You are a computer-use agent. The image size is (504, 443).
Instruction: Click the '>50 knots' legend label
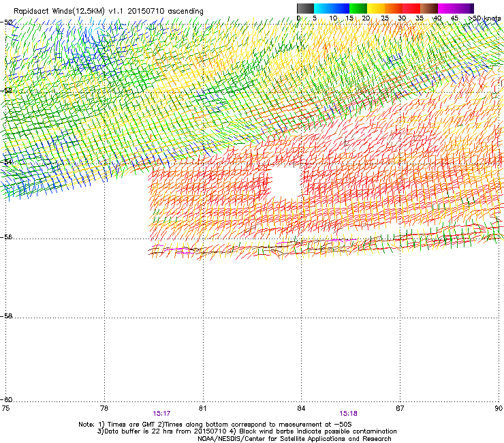pyautogui.click(x=484, y=18)
